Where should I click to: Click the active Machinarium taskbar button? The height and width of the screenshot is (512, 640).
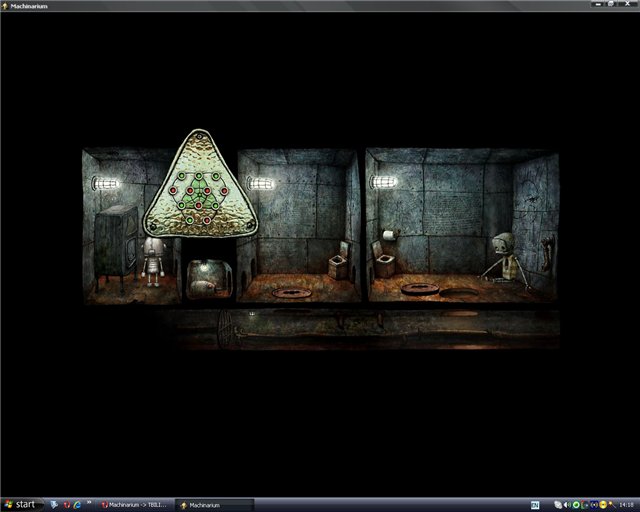click(x=215, y=505)
